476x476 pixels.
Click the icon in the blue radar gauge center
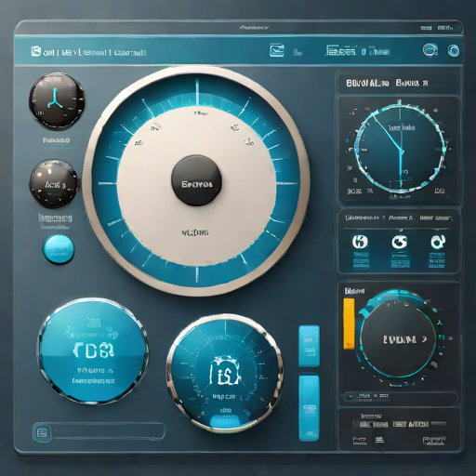225,370
